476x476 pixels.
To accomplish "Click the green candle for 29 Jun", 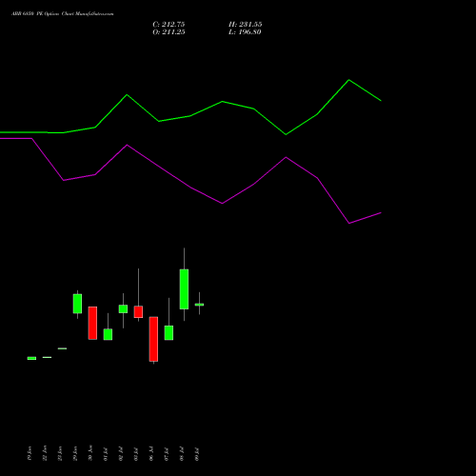I will coord(77,304).
